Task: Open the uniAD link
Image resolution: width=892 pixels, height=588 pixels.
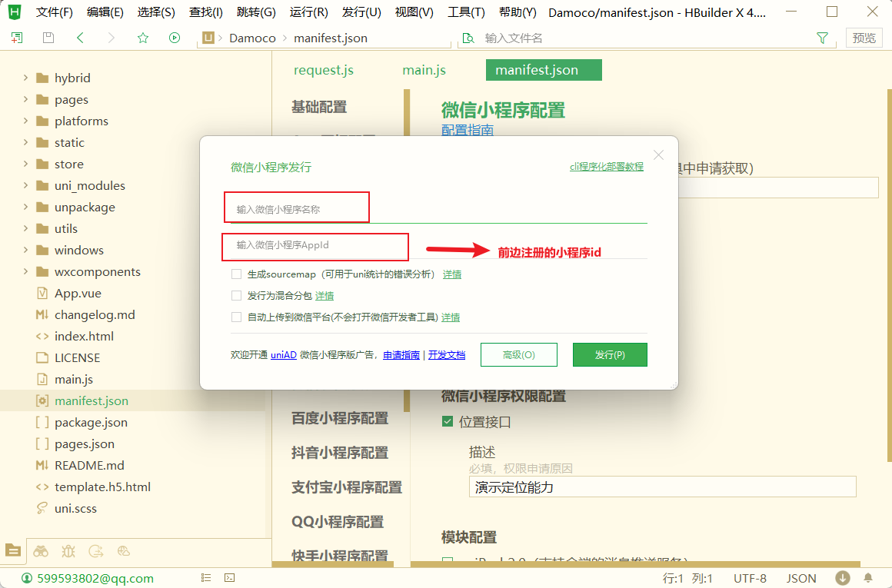Action: 283,355
